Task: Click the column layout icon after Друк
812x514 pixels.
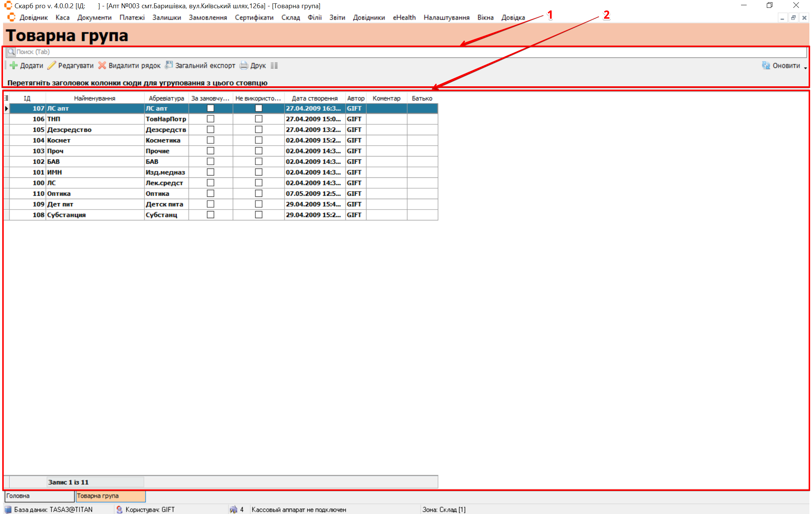Action: click(x=274, y=66)
